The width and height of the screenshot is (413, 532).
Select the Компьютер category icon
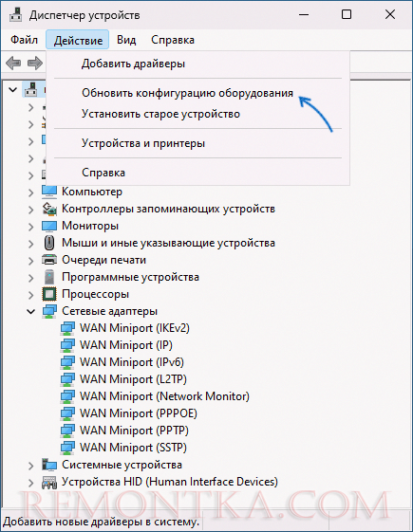coord(49,192)
